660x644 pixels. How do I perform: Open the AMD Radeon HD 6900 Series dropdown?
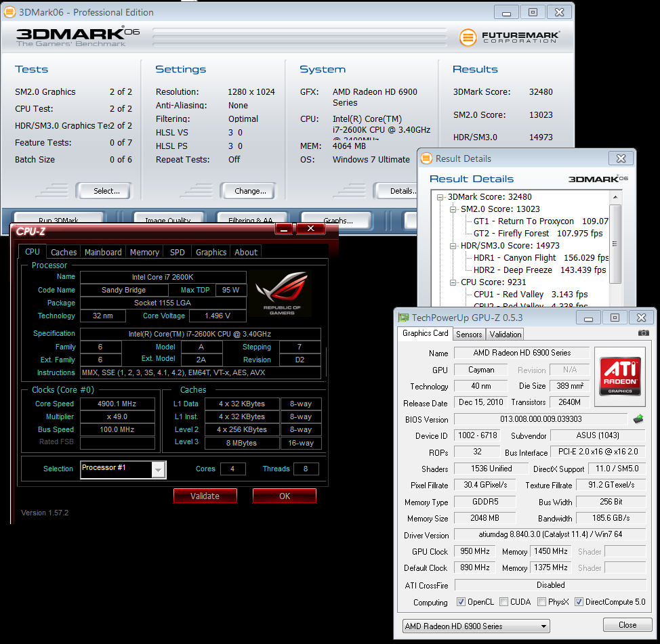(x=476, y=626)
